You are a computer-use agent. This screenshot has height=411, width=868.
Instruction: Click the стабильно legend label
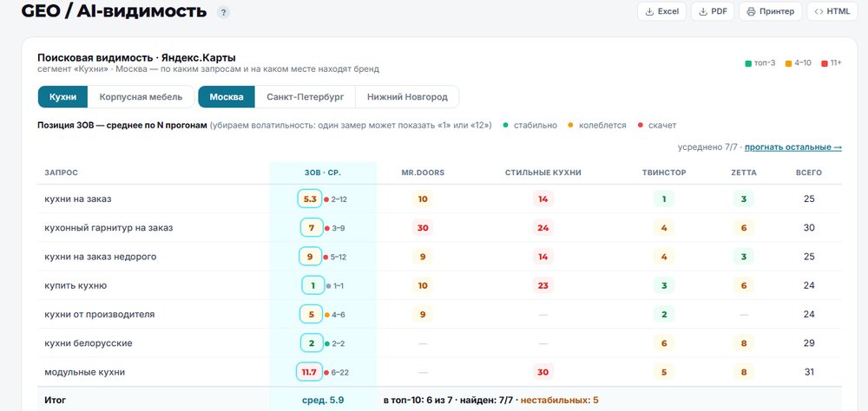point(536,126)
